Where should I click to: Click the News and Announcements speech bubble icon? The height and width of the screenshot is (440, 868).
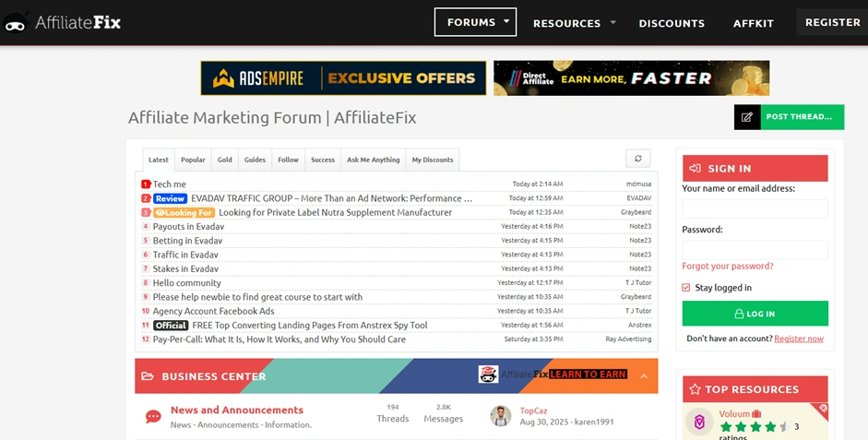(x=153, y=417)
